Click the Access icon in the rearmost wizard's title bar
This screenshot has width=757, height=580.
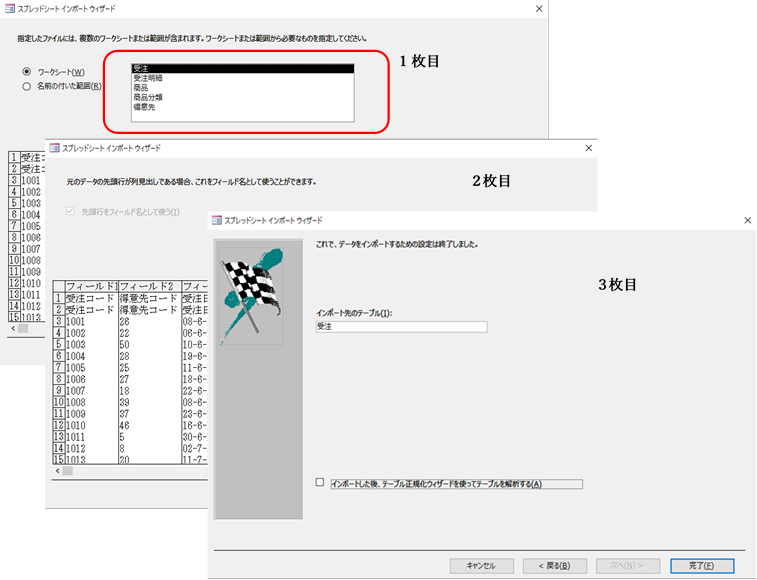pyautogui.click(x=9, y=8)
